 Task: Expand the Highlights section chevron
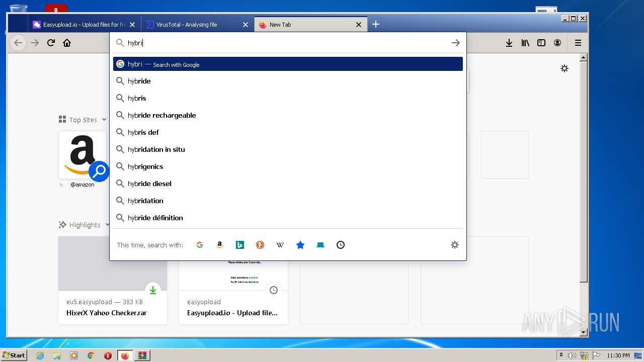tap(108, 225)
